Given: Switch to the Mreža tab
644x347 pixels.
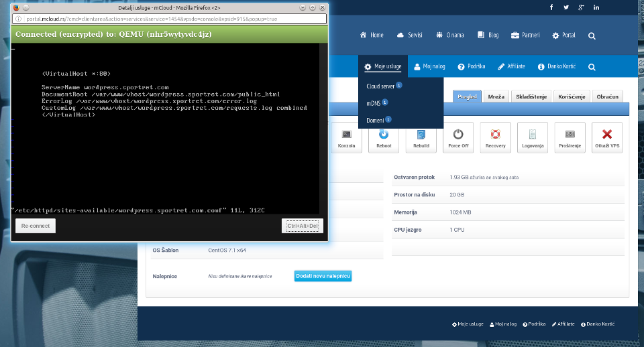Looking at the screenshot, I should click(496, 96).
